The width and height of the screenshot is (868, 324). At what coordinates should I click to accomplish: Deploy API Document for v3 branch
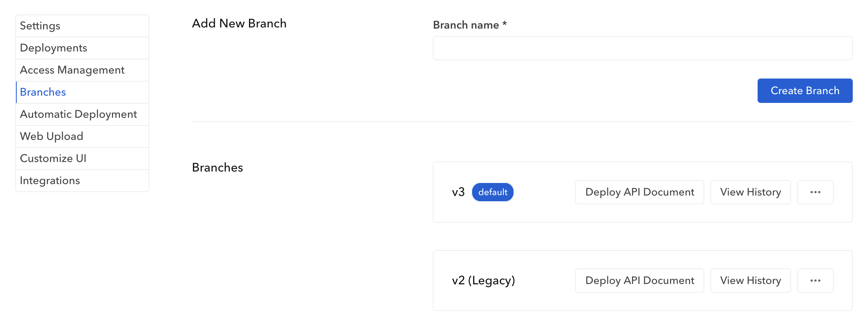[640, 192]
